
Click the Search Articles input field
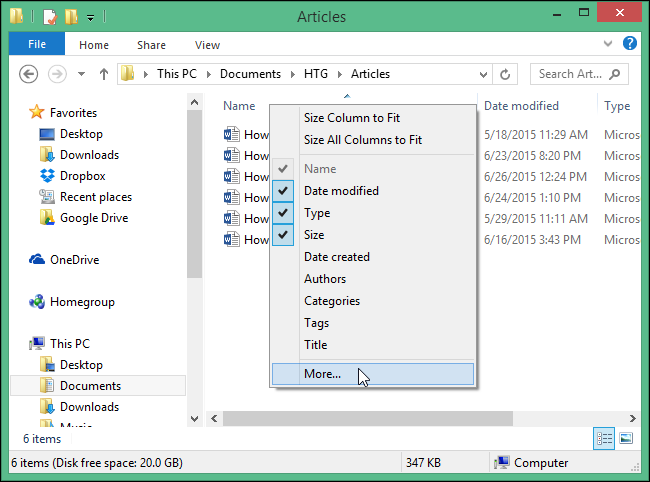pyautogui.click(x=579, y=74)
